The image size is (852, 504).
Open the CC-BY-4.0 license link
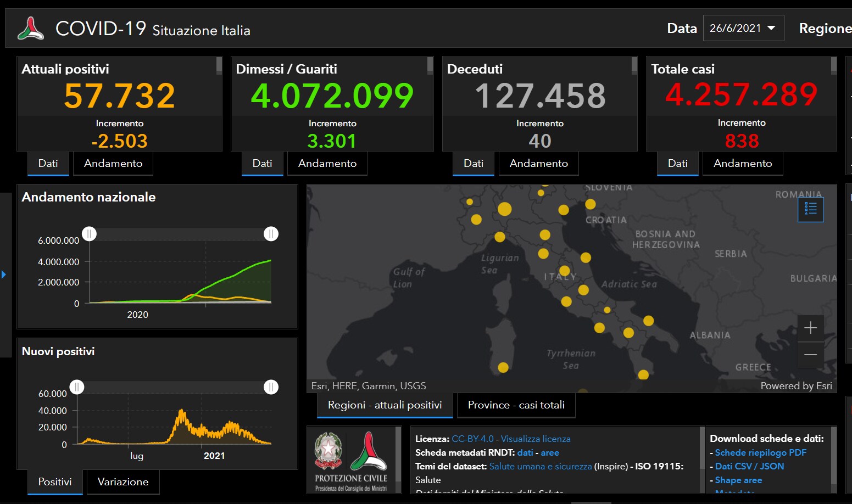(472, 439)
